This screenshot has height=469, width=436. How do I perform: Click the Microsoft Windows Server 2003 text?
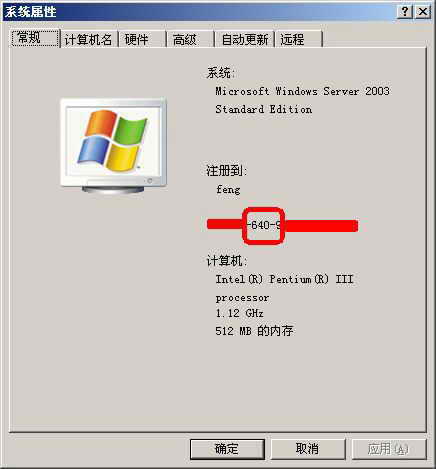[302, 91]
